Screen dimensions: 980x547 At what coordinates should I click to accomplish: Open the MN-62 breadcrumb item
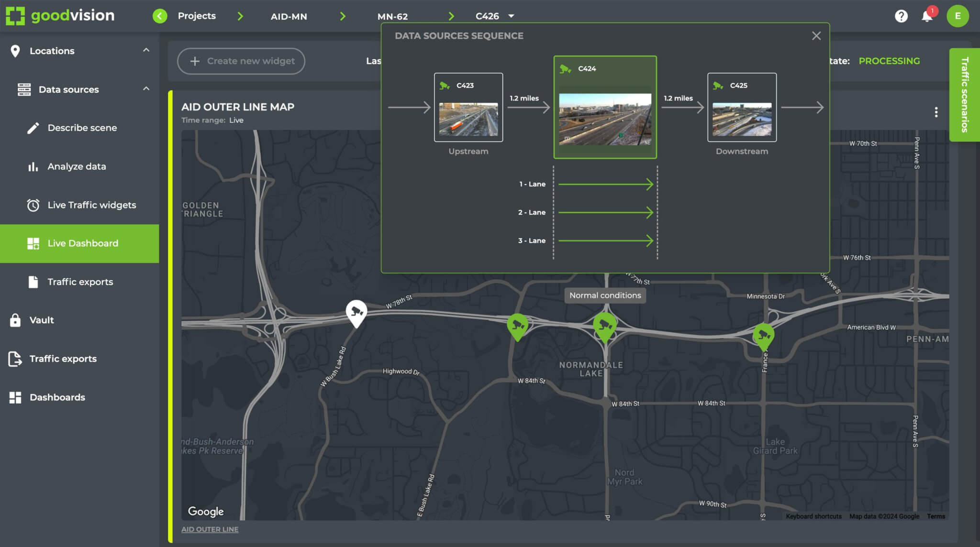[392, 16]
